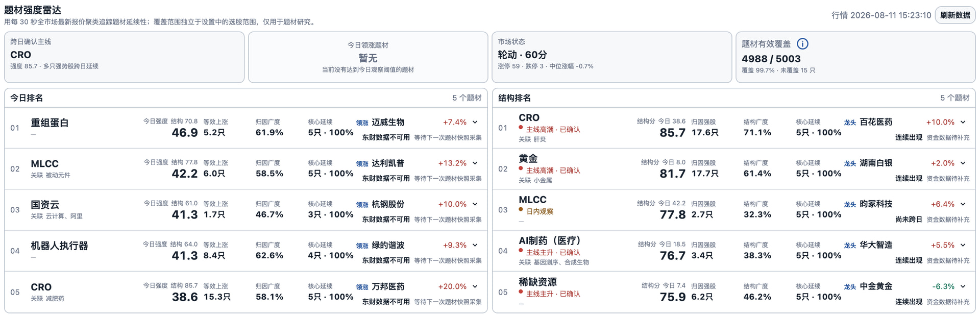980x315 pixels.
Task: Expand the 万邦医药 row chevron
Action: pyautogui.click(x=475, y=286)
